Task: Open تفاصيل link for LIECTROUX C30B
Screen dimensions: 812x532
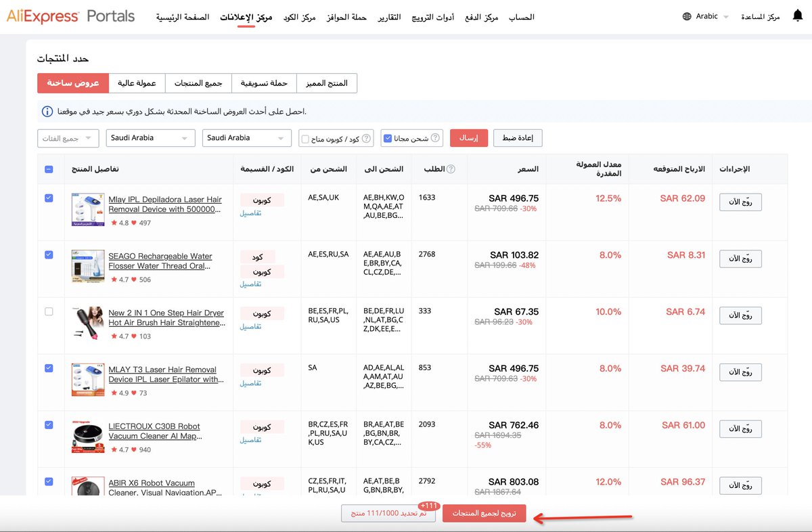Action: click(250, 440)
